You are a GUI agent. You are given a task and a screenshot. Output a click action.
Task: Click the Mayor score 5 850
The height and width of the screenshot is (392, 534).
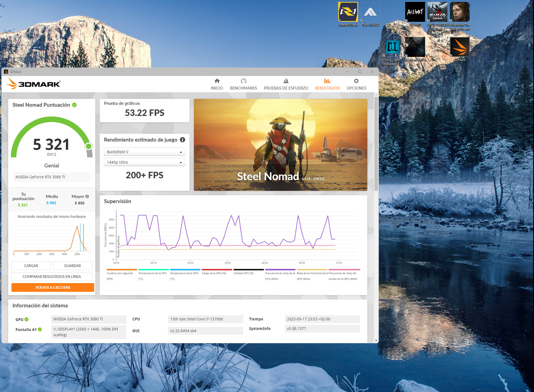[x=80, y=203]
